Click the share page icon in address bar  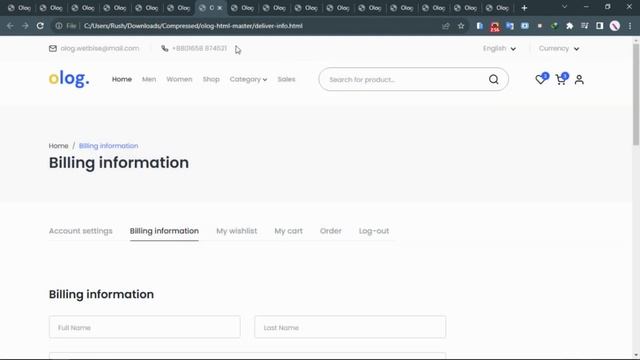[445, 26]
